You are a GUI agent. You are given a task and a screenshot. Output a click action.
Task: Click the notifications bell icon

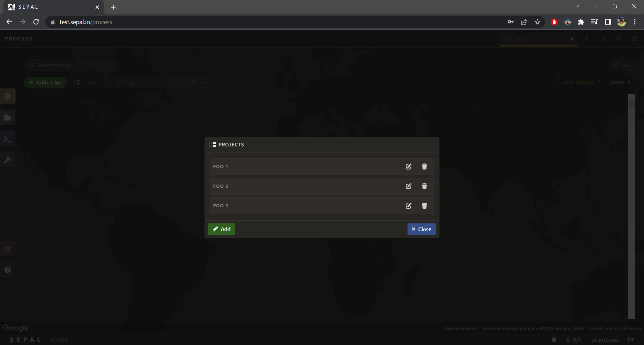[554, 340]
